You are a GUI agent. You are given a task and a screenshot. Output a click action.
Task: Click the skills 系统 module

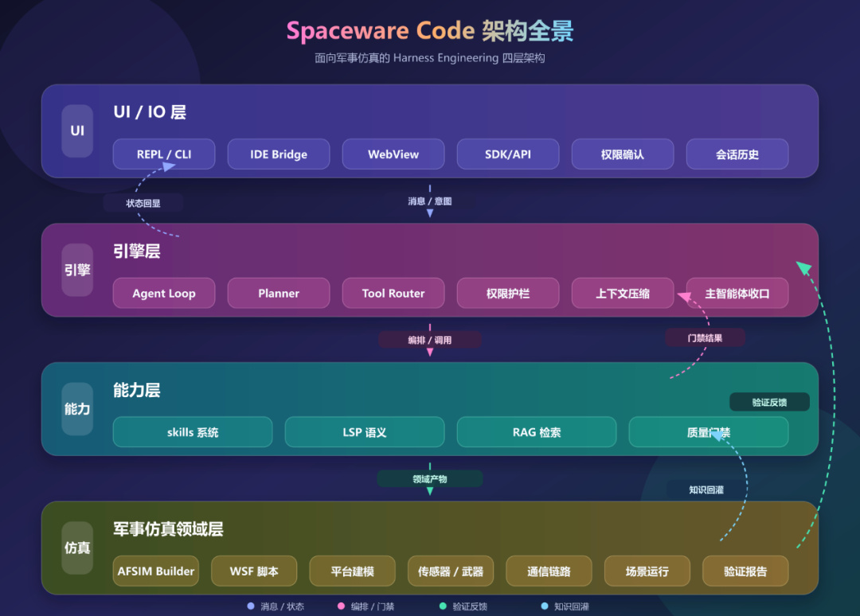click(x=193, y=432)
